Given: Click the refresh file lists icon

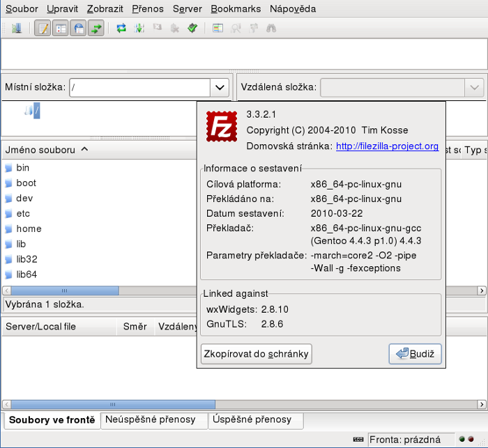Looking at the screenshot, I should [x=121, y=29].
